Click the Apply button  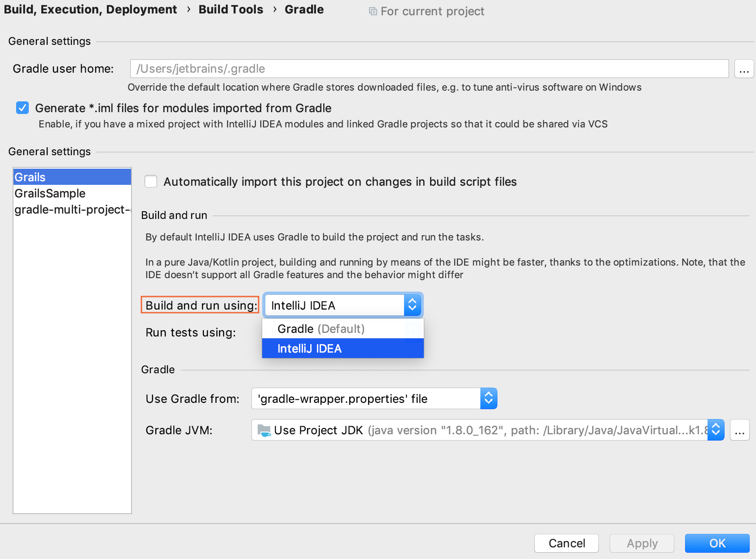point(642,543)
